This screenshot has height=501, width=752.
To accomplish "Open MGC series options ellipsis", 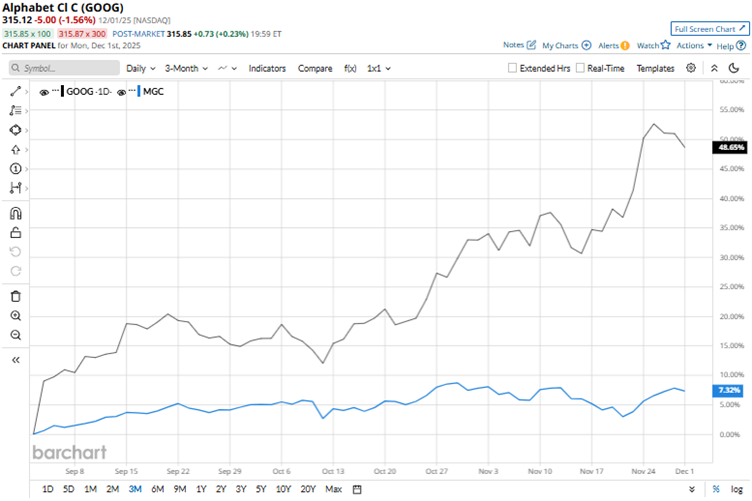I will point(132,90).
